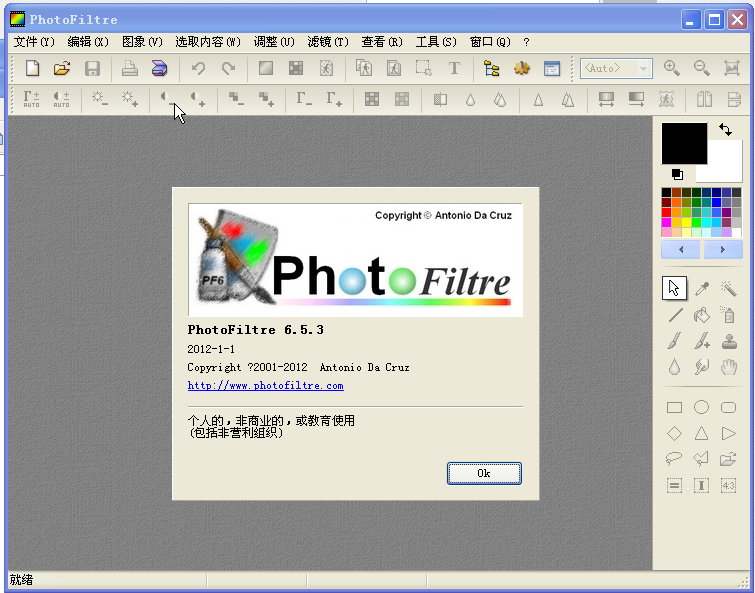The height and width of the screenshot is (593, 755).
Task: Open the 工具(S) menu
Action: point(436,42)
